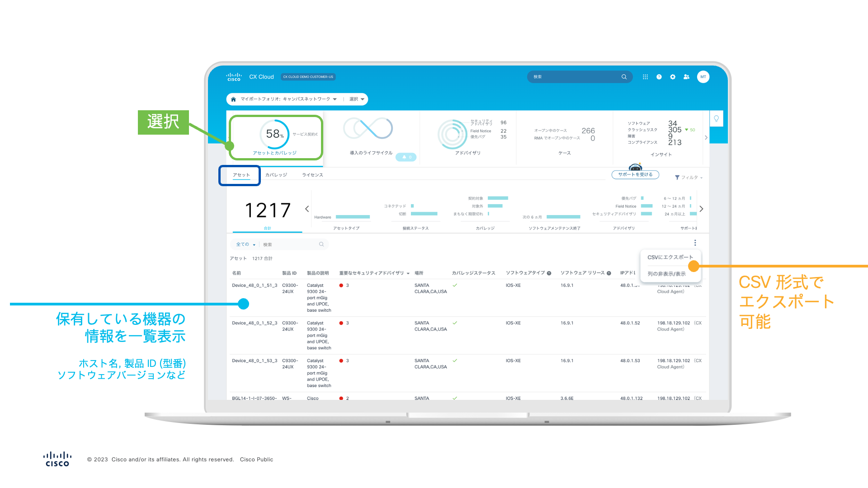The image size is (868, 488).
Task: Open the 選択 dropdown
Action: [357, 99]
